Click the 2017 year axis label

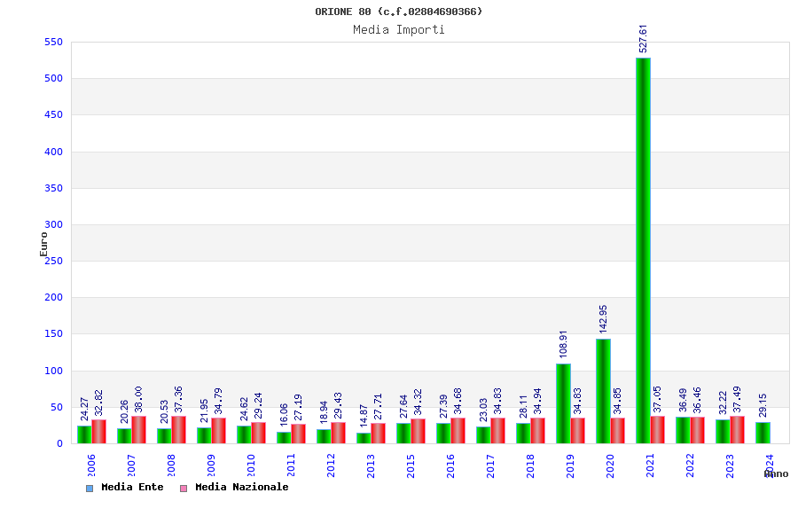[490, 465]
